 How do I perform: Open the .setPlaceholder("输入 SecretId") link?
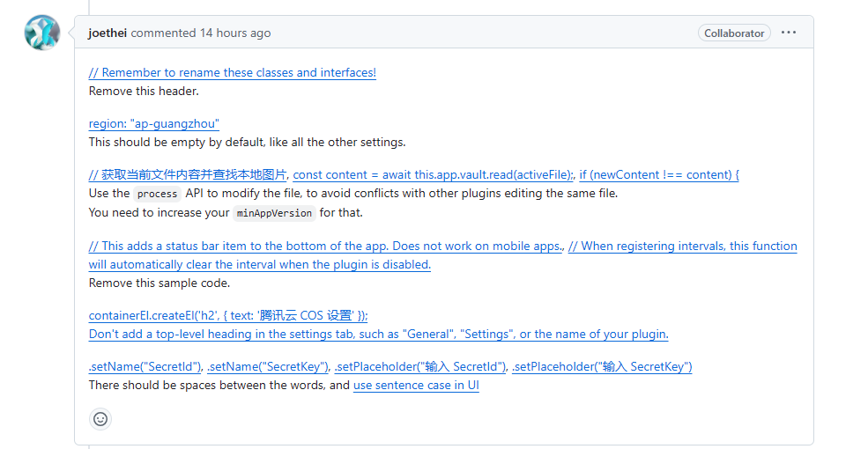(420, 366)
